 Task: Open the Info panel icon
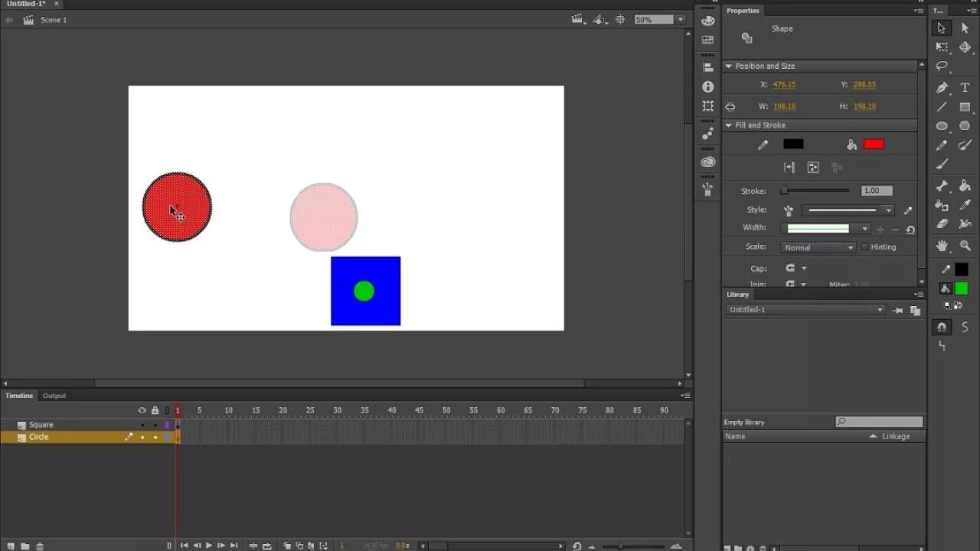click(x=707, y=86)
